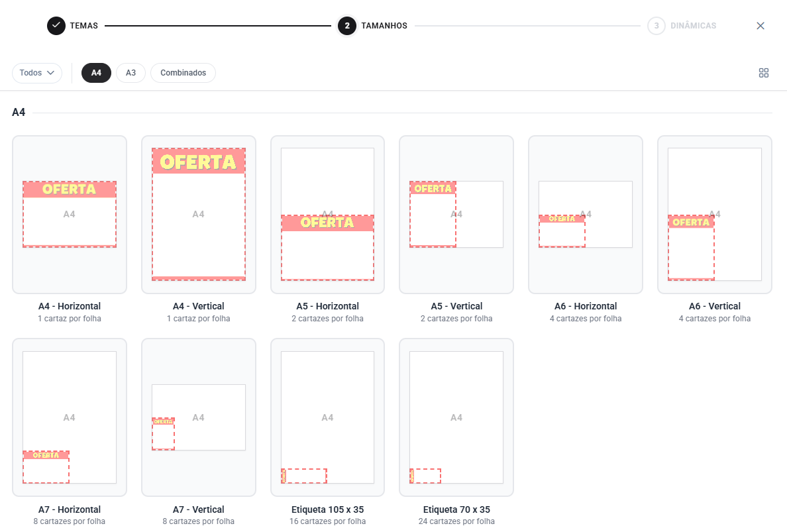Choose the A4 - Vertical layout thumbnail
The width and height of the screenshot is (787, 532).
(x=199, y=215)
